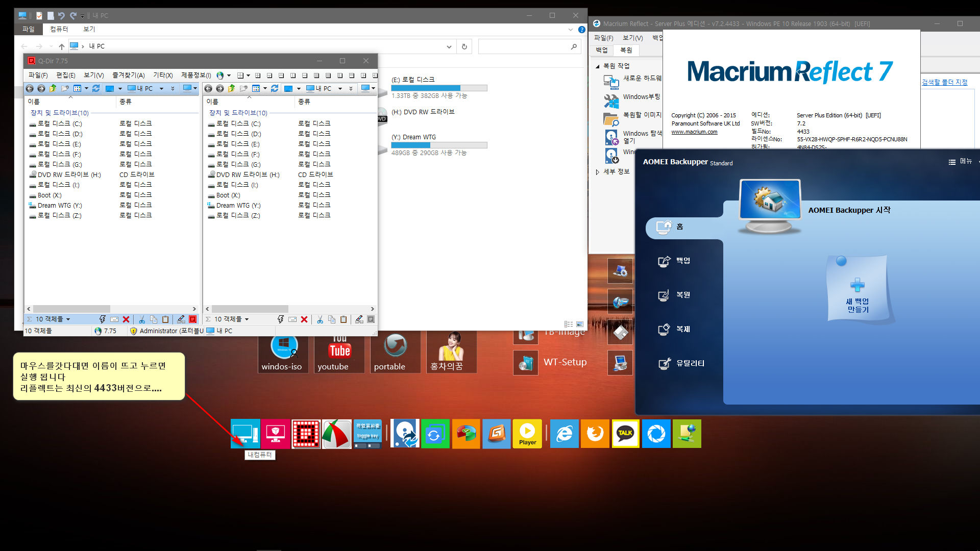
Task: Refresh the Q-Dir left pane
Action: tap(96, 89)
